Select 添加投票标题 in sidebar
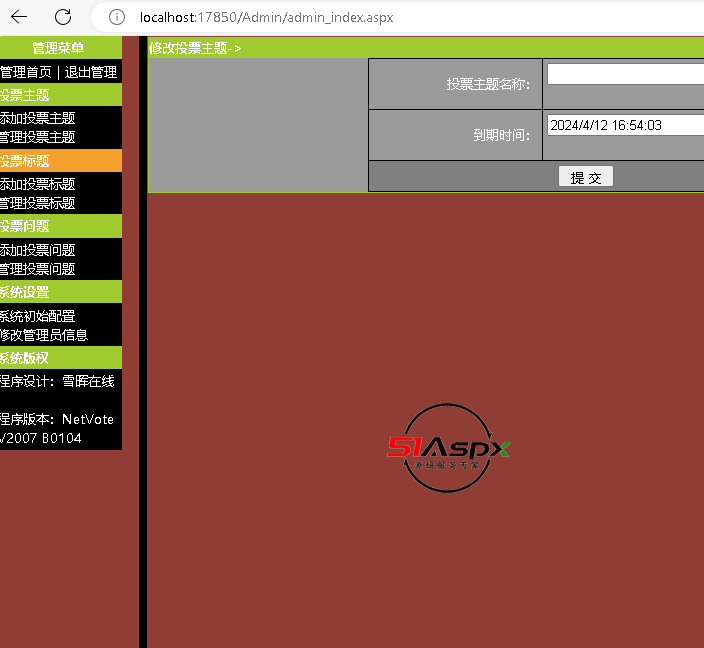 tap(38, 184)
